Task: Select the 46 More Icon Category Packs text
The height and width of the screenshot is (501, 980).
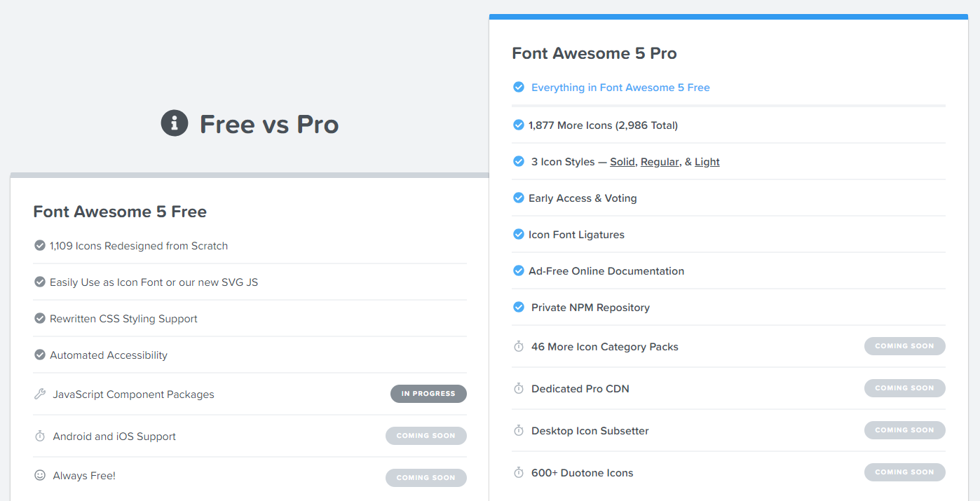Action: [x=605, y=347]
